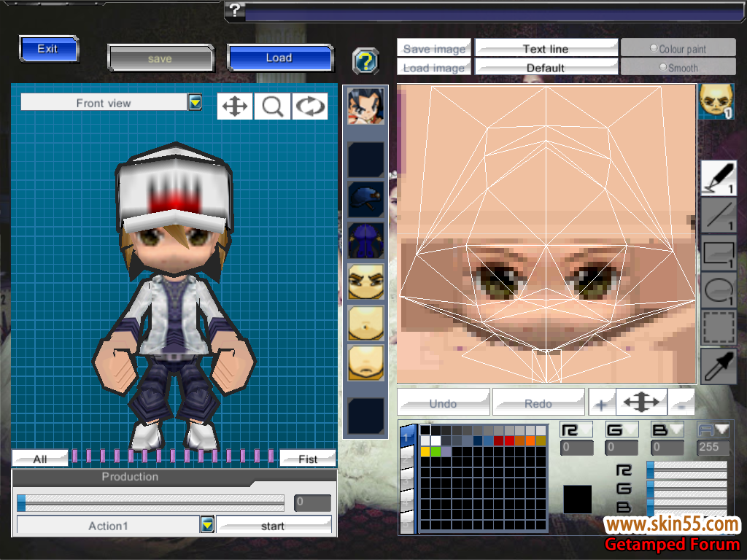The height and width of the screenshot is (560, 747).
Task: Pick the pure white palette swatch
Action: [436, 441]
